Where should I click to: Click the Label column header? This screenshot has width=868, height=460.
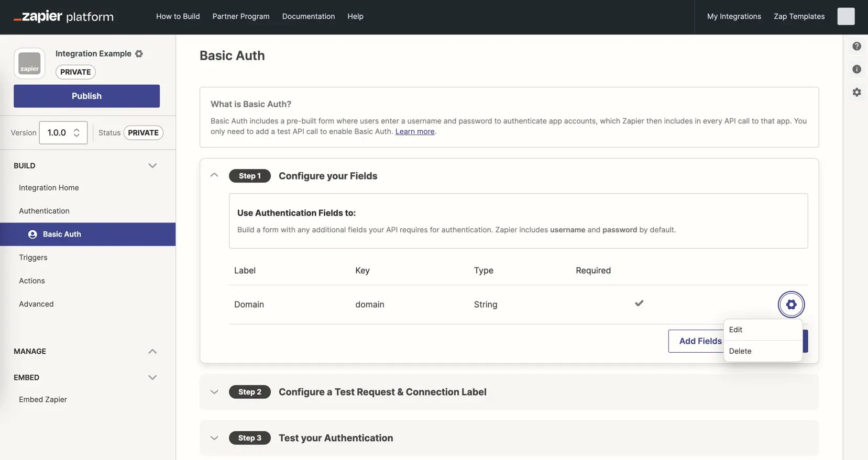(x=245, y=271)
